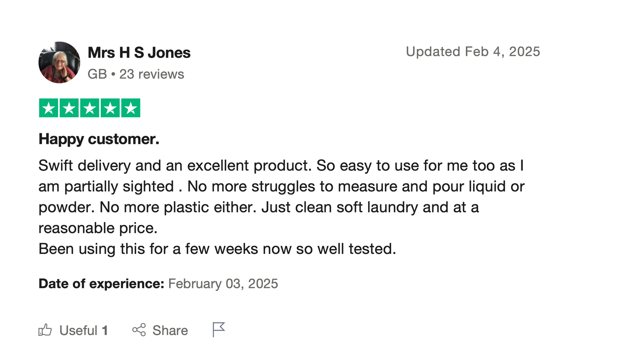Viewport: 617px width, 364px height.
Task: Click the "23 reviews" count text
Action: (152, 74)
